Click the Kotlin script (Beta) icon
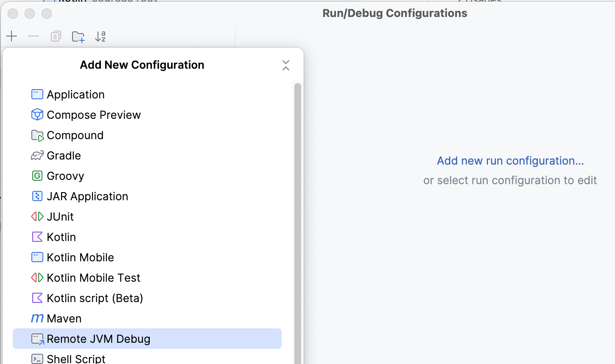The height and width of the screenshot is (364, 615). coord(37,298)
